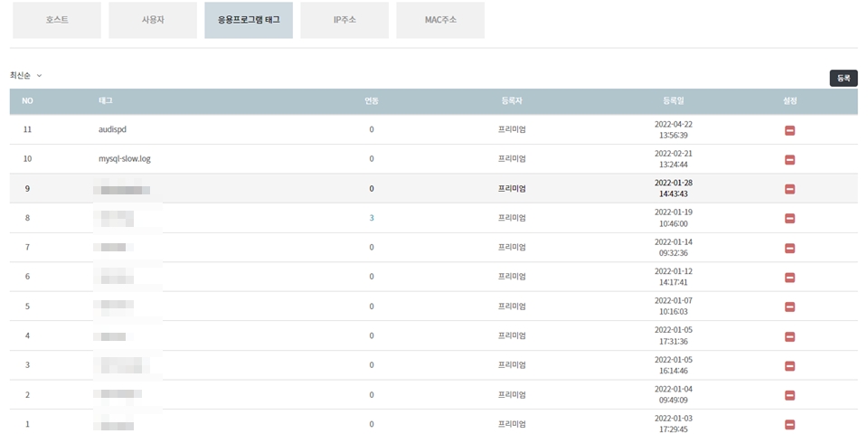Switch to the MAC주소 tab
The image size is (868, 434).
click(440, 20)
